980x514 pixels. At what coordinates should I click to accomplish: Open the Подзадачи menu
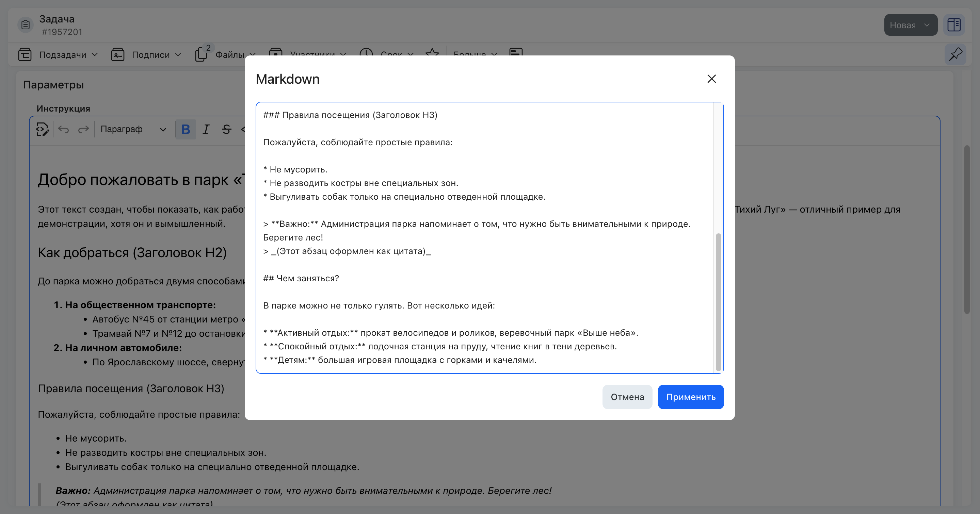pyautogui.click(x=69, y=55)
